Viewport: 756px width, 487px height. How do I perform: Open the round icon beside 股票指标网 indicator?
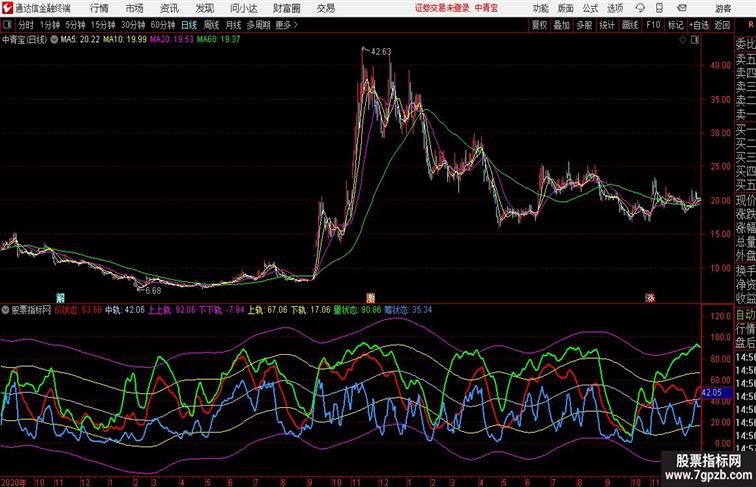tap(5, 310)
